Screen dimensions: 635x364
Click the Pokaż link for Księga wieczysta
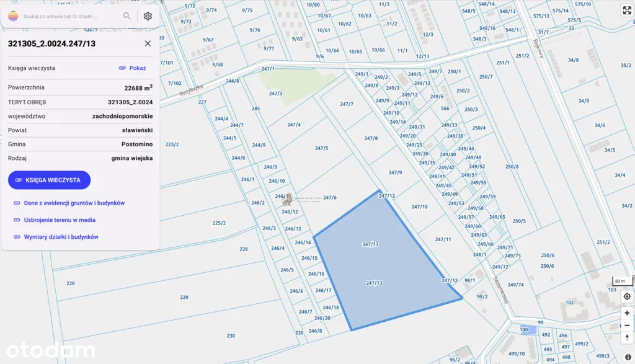(132, 68)
